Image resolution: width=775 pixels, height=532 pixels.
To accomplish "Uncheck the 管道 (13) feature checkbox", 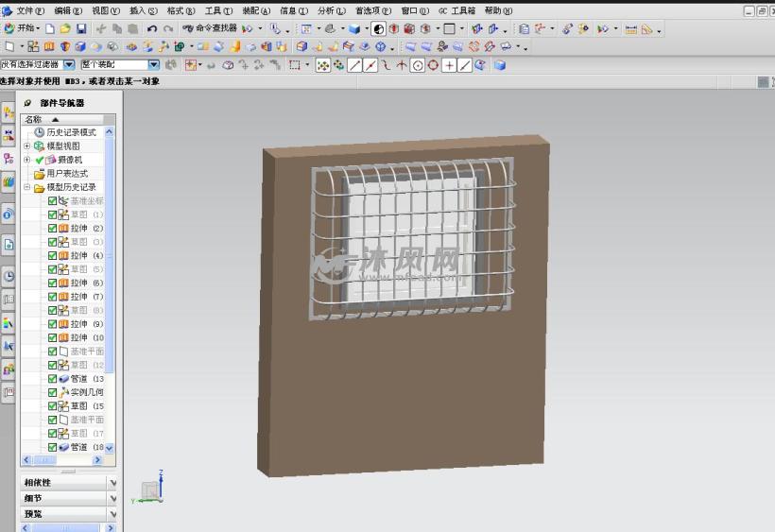I will pos(52,378).
